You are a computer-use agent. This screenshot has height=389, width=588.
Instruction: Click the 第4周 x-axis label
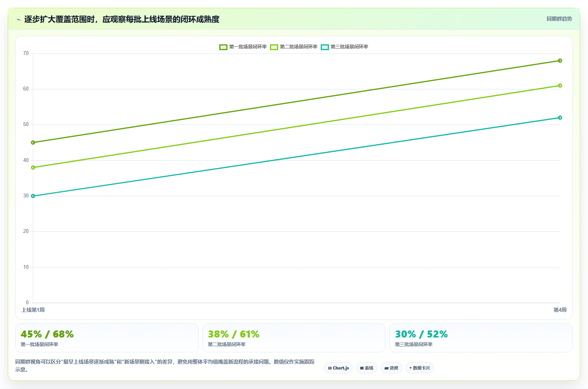(560, 310)
